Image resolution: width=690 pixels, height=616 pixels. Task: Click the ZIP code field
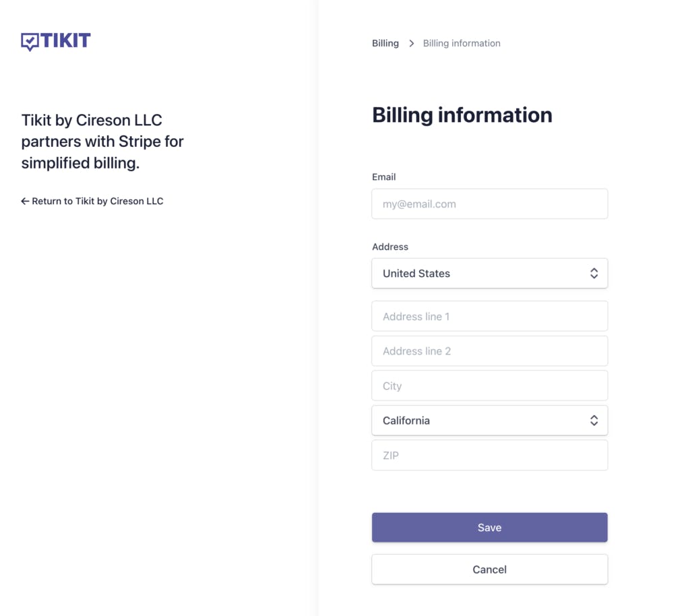[x=489, y=456]
